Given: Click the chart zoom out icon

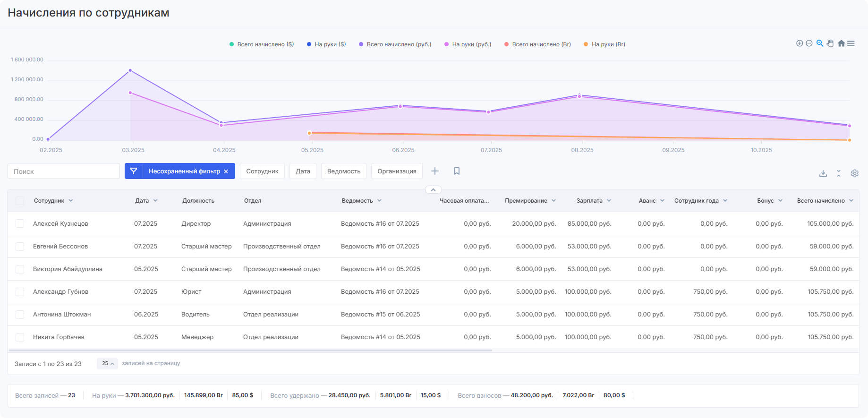Looking at the screenshot, I should click(809, 43).
